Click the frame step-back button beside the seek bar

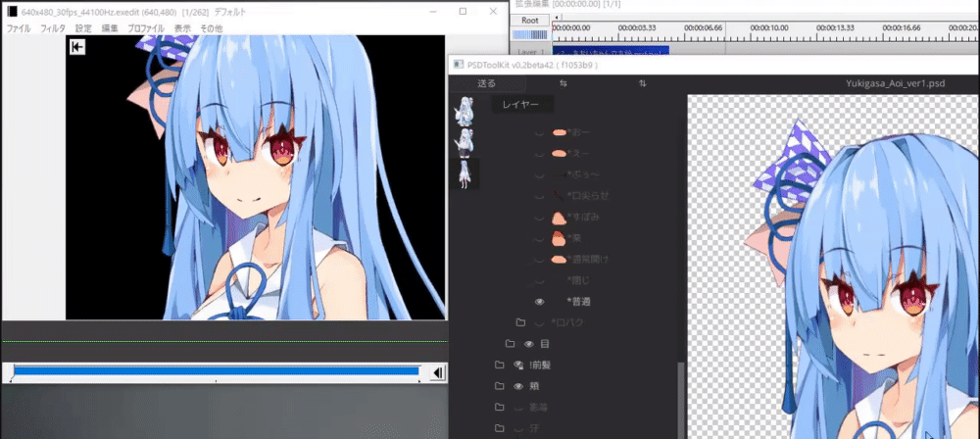438,373
